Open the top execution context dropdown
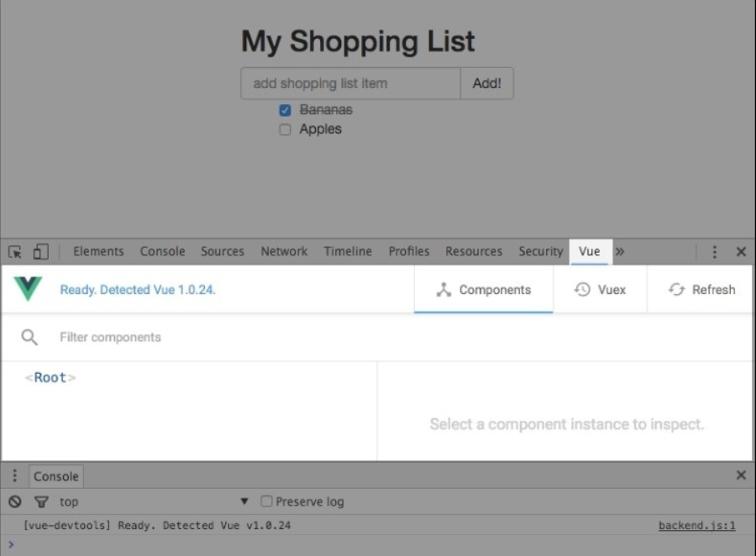Viewport: 756px width, 556px height. point(244,501)
